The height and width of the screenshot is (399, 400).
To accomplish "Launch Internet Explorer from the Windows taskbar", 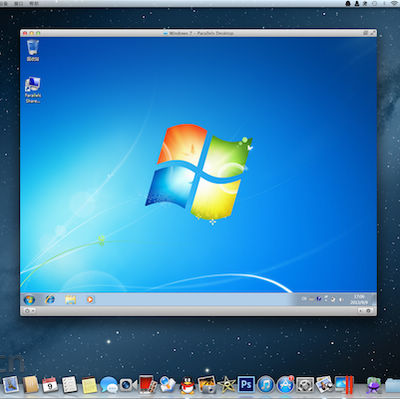I will 50,299.
